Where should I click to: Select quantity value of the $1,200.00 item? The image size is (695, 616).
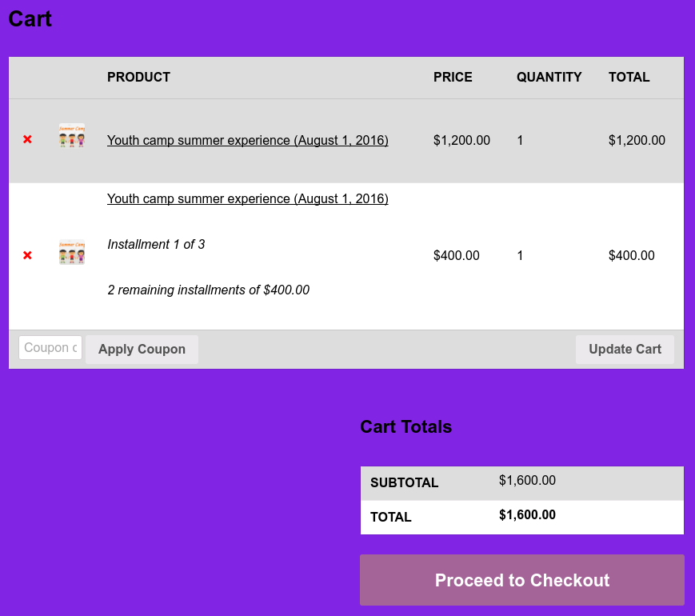(x=520, y=141)
